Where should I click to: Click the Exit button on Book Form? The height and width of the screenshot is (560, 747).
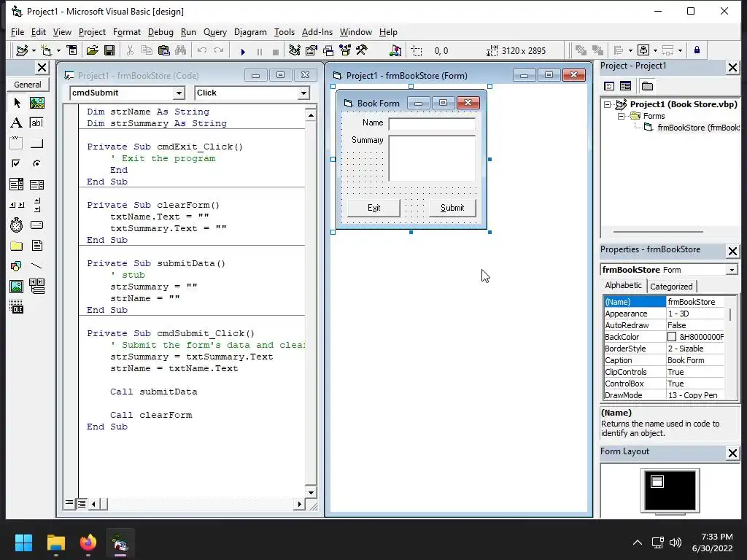[x=374, y=208]
